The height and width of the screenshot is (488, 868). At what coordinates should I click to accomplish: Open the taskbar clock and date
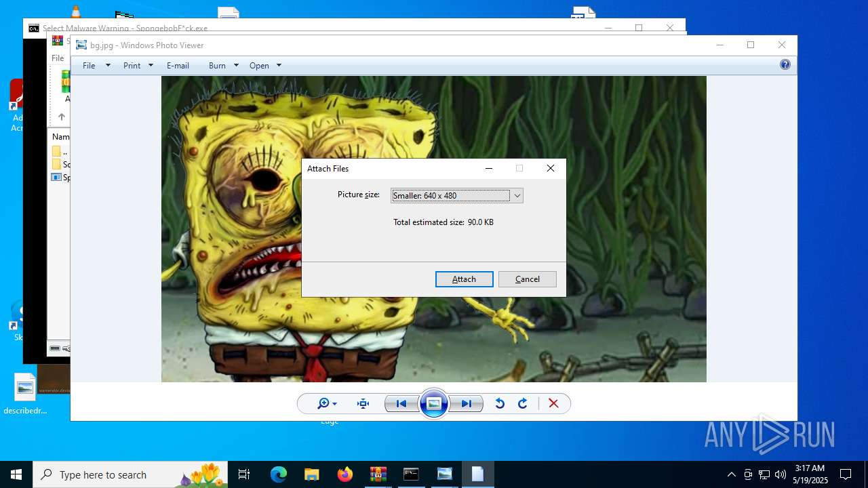(x=810, y=474)
